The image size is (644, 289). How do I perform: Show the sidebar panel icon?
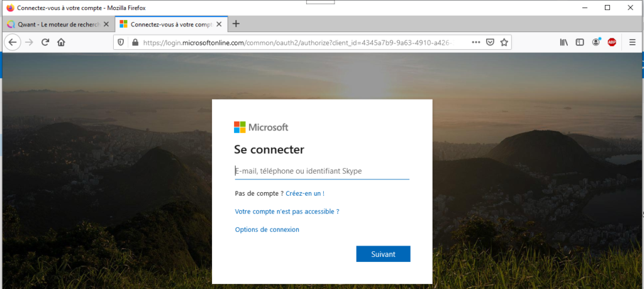579,42
